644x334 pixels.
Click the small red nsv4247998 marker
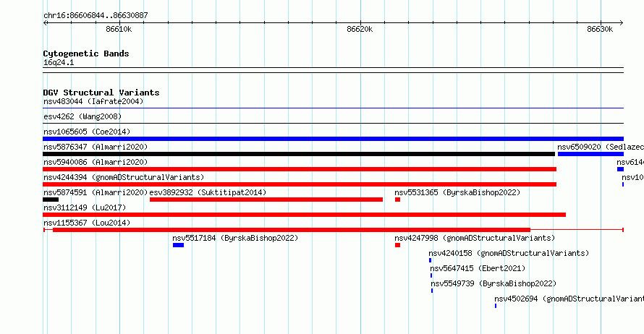click(x=397, y=245)
